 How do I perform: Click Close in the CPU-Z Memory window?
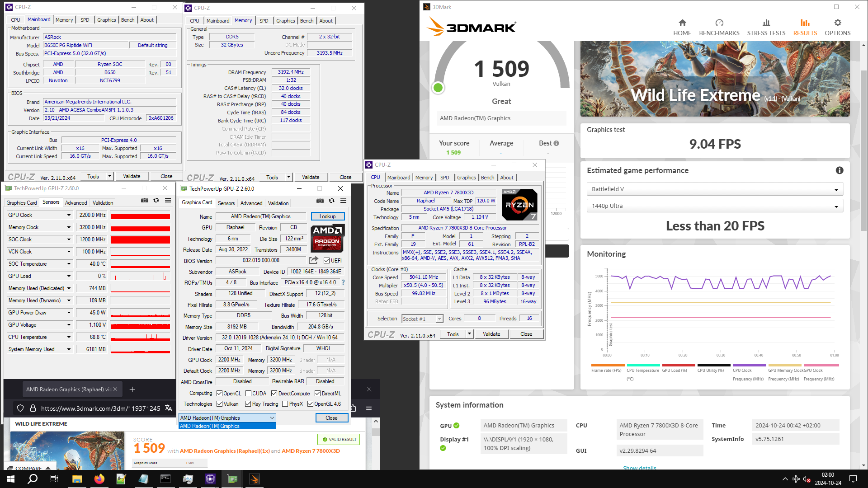[345, 177]
